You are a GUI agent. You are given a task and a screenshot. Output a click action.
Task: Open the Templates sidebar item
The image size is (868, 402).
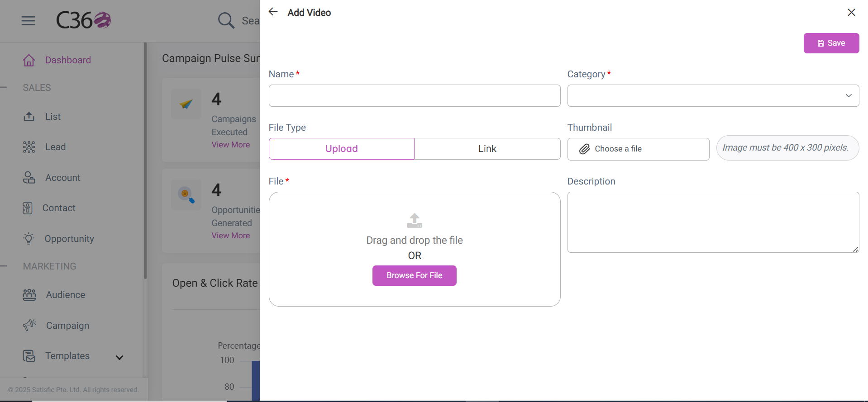pyautogui.click(x=67, y=356)
